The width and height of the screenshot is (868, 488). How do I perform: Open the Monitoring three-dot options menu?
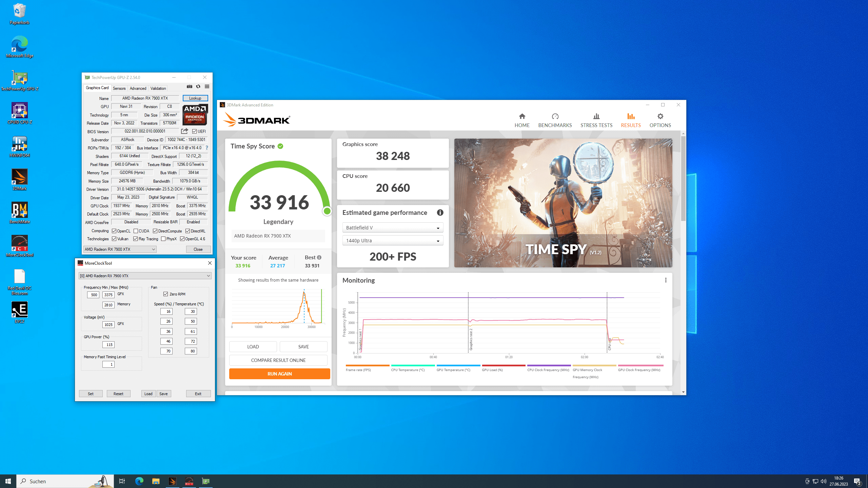pyautogui.click(x=666, y=280)
